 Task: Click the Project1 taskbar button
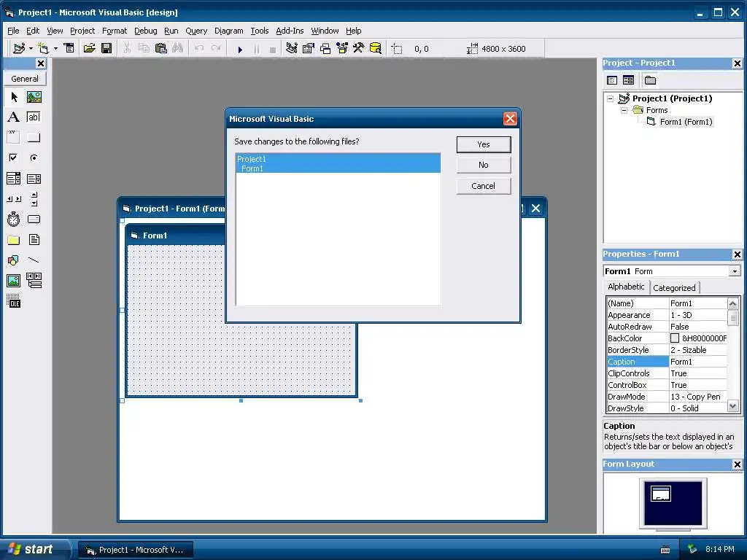(135, 550)
